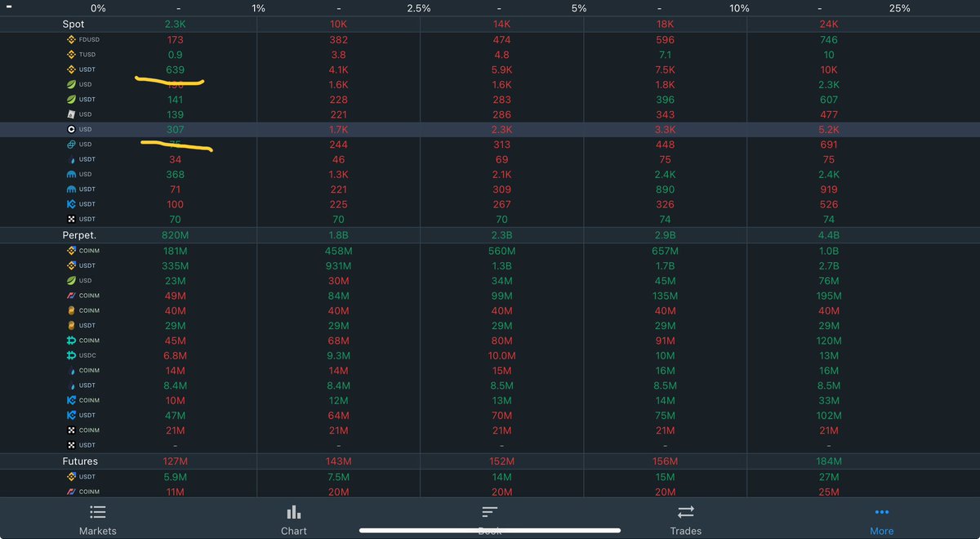Collapse the Spot section header

(73, 24)
